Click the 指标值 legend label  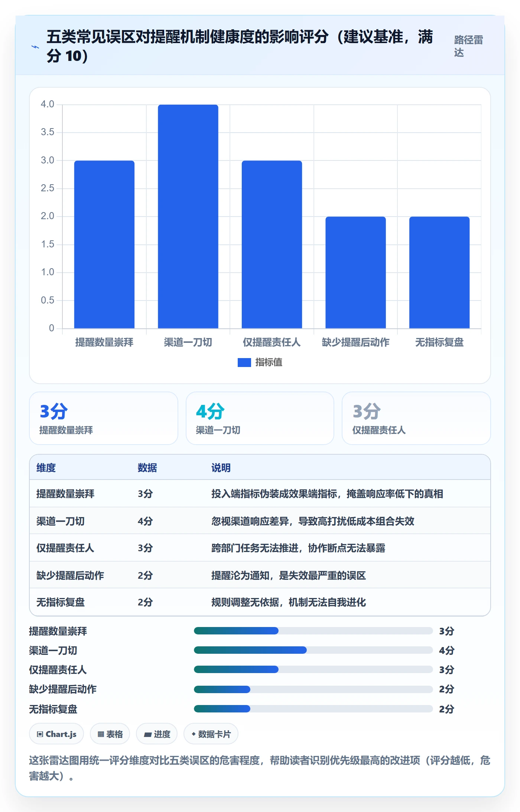[269, 363]
